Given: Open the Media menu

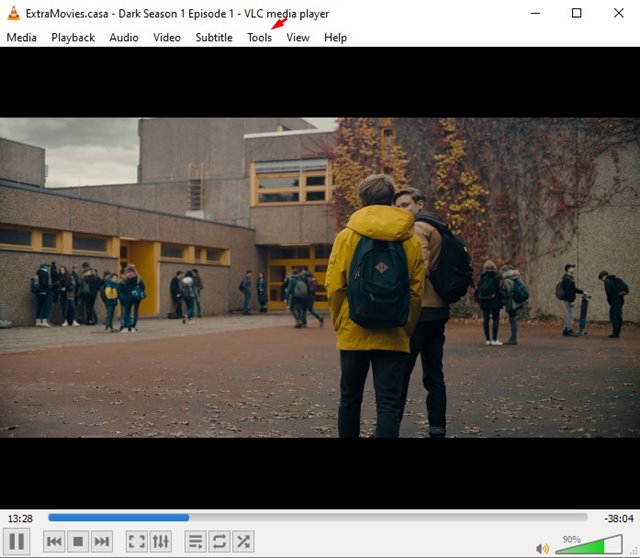Looking at the screenshot, I should pyautogui.click(x=22, y=38).
